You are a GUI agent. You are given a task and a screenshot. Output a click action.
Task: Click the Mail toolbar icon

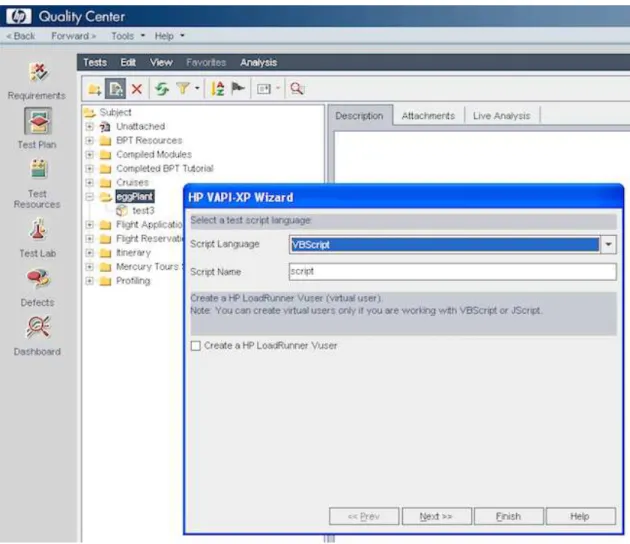pos(264,89)
